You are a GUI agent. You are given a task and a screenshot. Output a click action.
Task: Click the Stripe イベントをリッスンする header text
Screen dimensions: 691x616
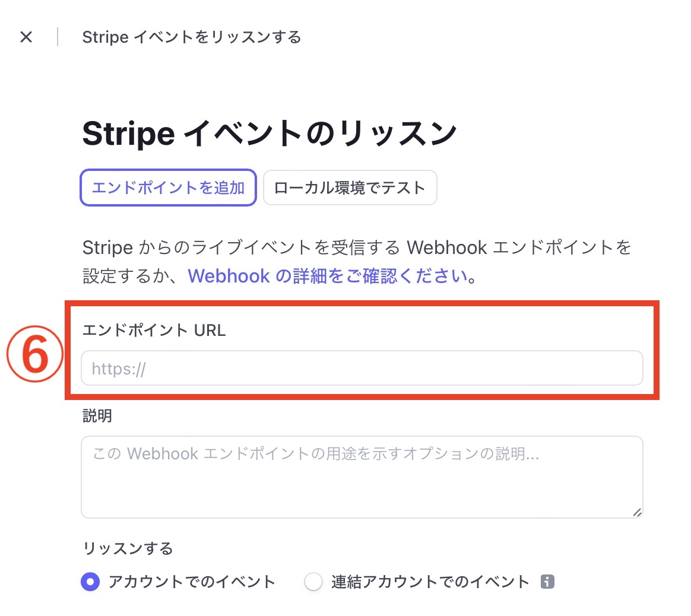[x=191, y=37]
